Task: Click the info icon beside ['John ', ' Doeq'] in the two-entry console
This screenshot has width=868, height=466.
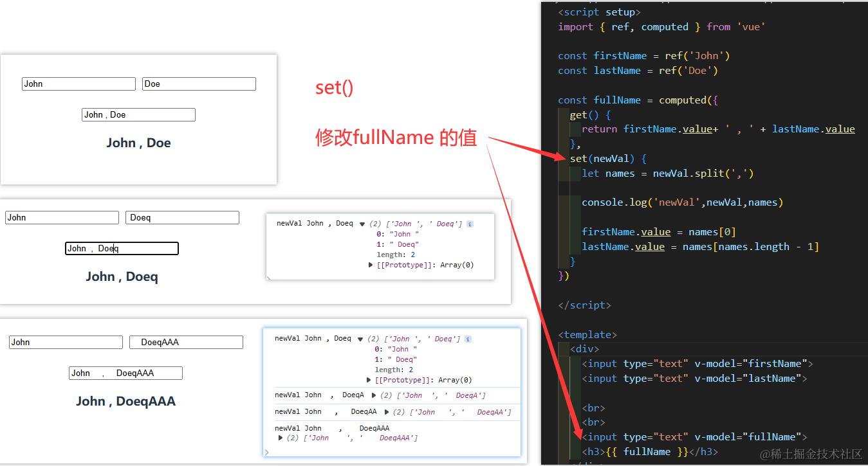Action: coord(470,224)
